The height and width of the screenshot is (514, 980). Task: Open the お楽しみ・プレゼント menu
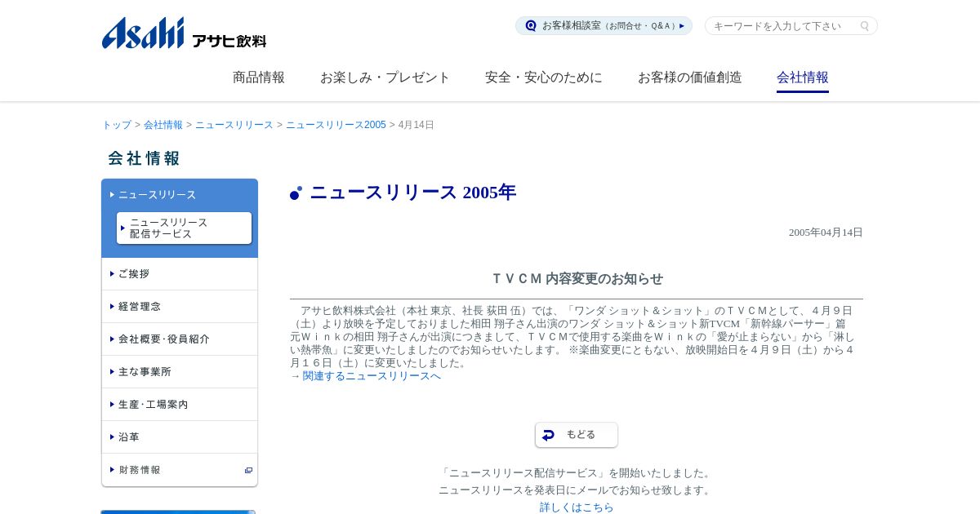coord(385,78)
